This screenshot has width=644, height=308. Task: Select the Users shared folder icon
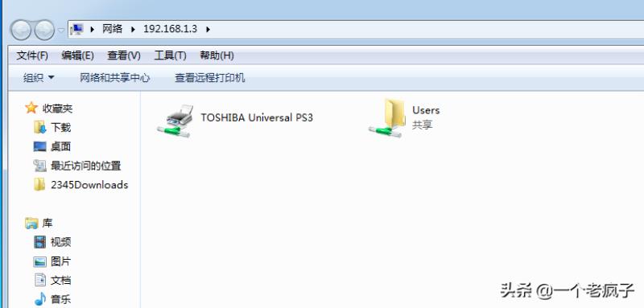(x=386, y=118)
